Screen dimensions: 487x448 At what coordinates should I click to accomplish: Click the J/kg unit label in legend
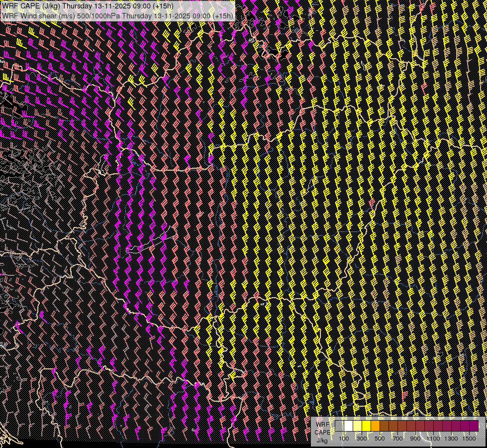pyautogui.click(x=322, y=440)
